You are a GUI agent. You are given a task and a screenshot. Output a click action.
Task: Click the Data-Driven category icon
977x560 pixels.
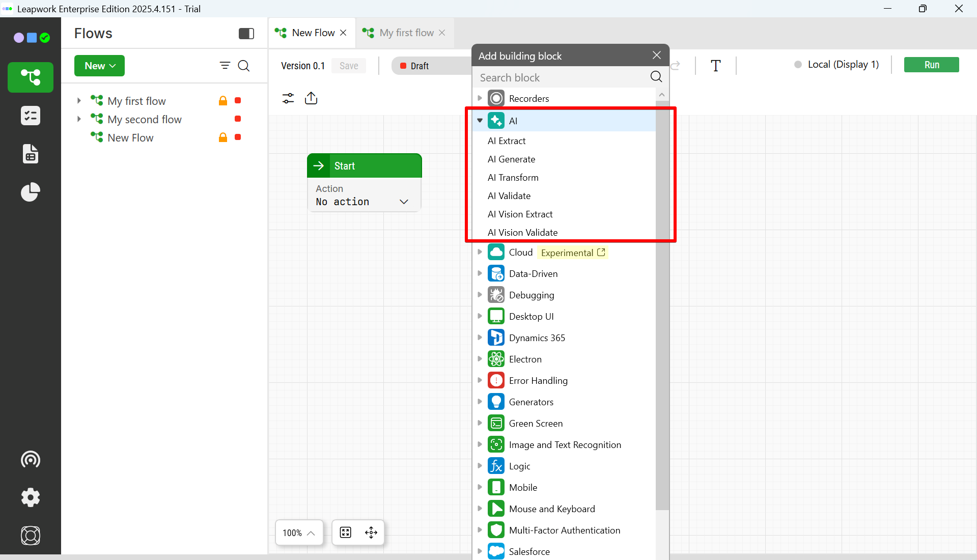click(496, 274)
